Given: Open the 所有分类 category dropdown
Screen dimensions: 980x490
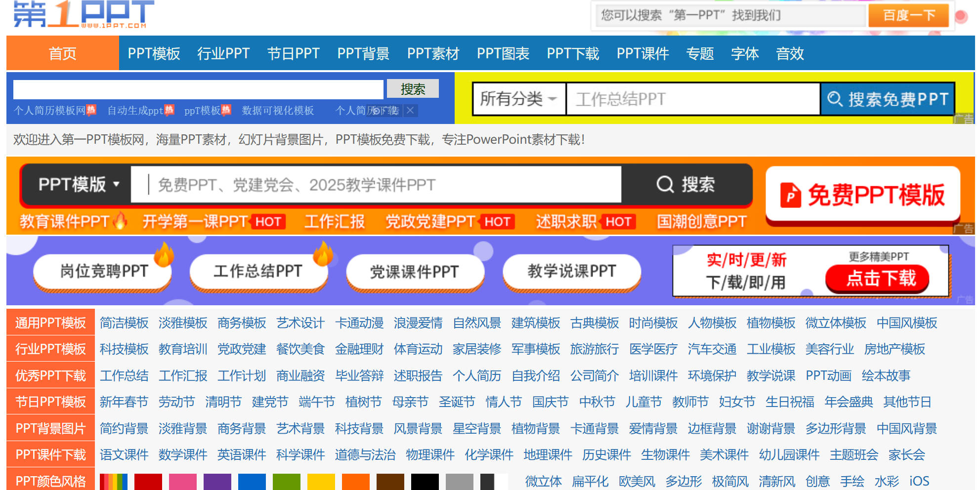Looking at the screenshot, I should (x=518, y=99).
